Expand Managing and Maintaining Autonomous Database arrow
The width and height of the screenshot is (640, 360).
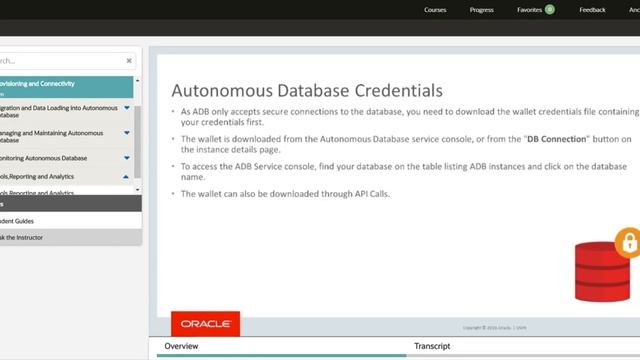(127, 133)
